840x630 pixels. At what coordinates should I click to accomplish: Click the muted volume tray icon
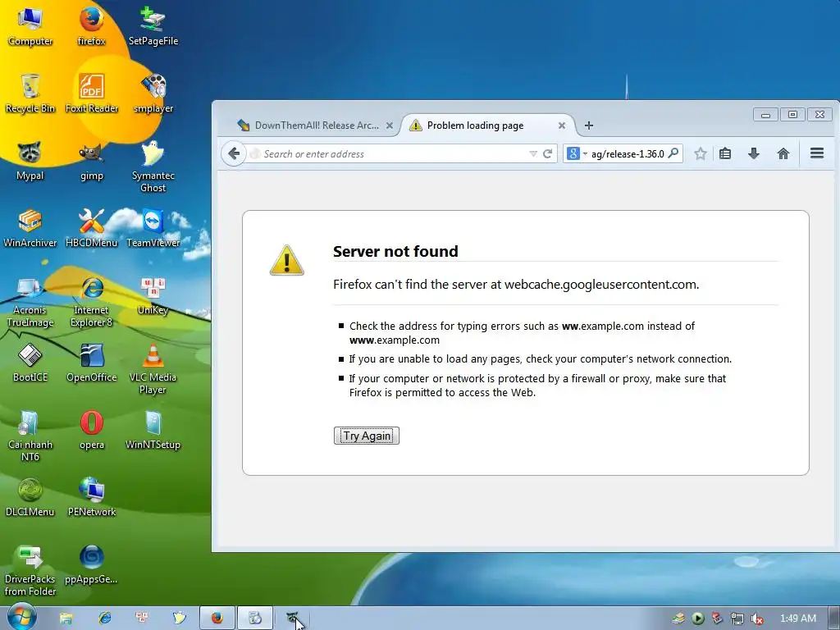[756, 619]
